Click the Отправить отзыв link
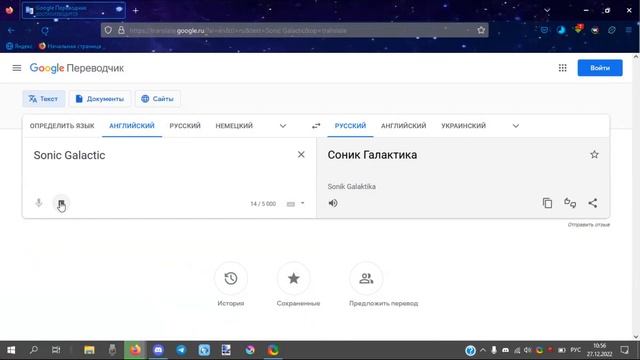This screenshot has height=360, width=640. pos(589,225)
